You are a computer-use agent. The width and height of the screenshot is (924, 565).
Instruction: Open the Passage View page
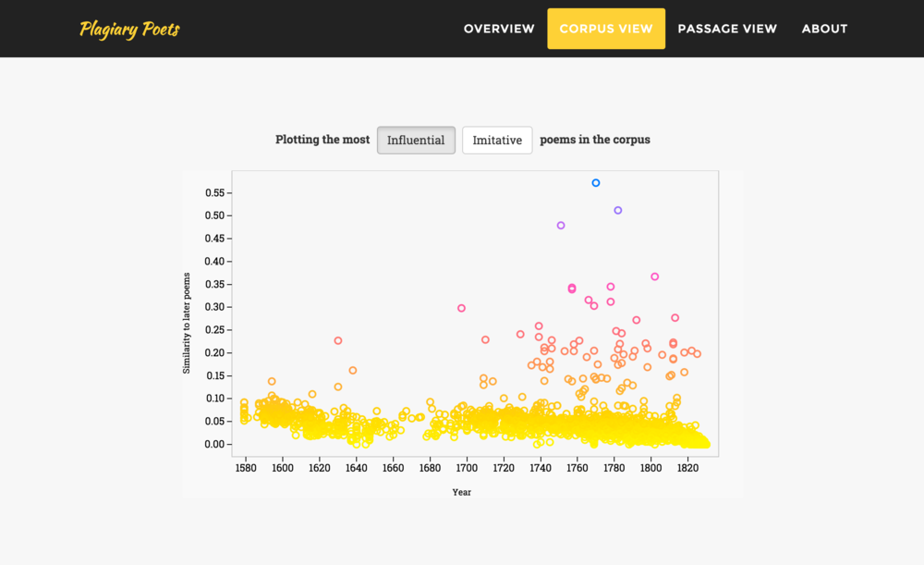(727, 29)
